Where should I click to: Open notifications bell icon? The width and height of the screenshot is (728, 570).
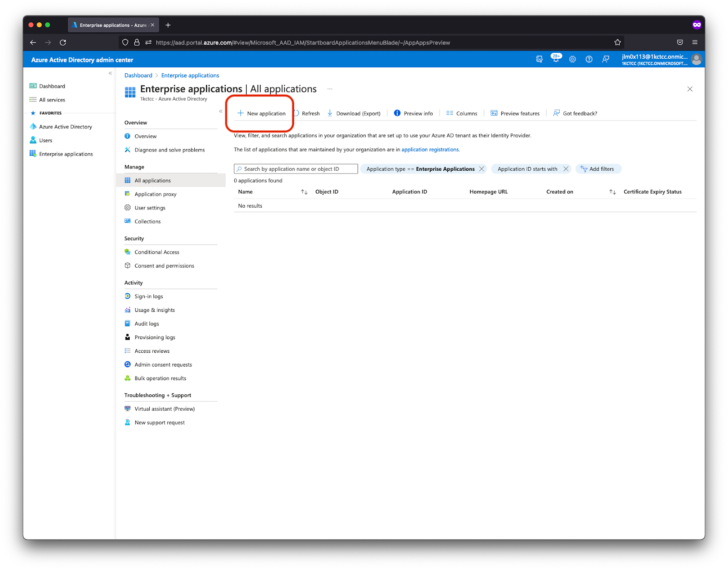click(x=556, y=59)
